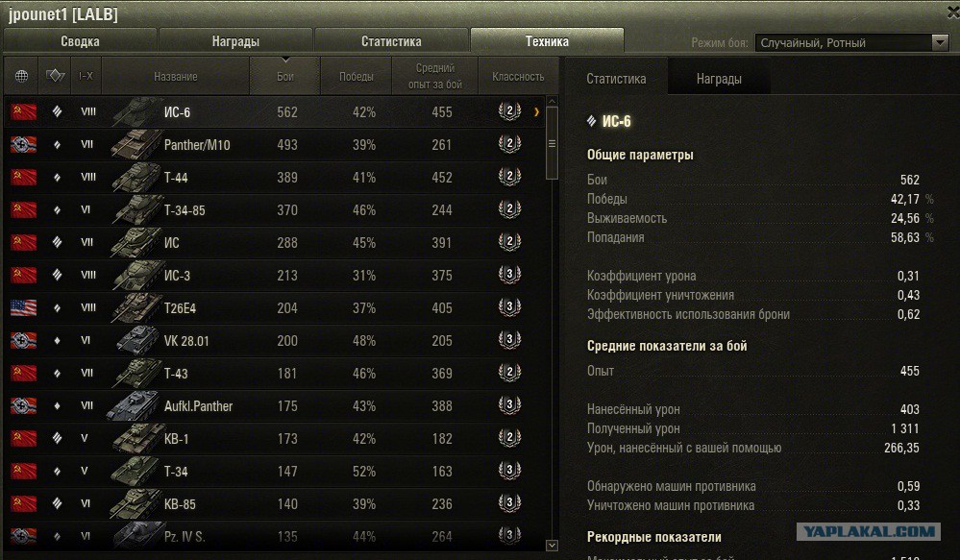Click the T-44 tank icon
The width and height of the screenshot is (960, 560).
136,178
